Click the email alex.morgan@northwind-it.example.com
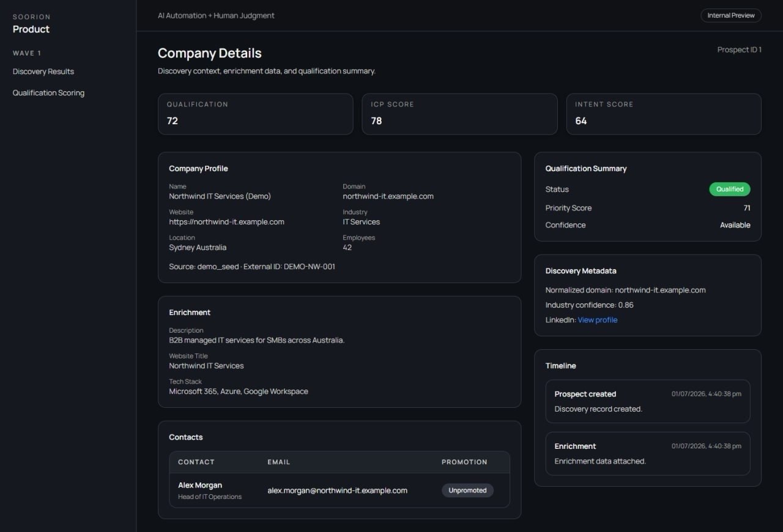 (337, 490)
